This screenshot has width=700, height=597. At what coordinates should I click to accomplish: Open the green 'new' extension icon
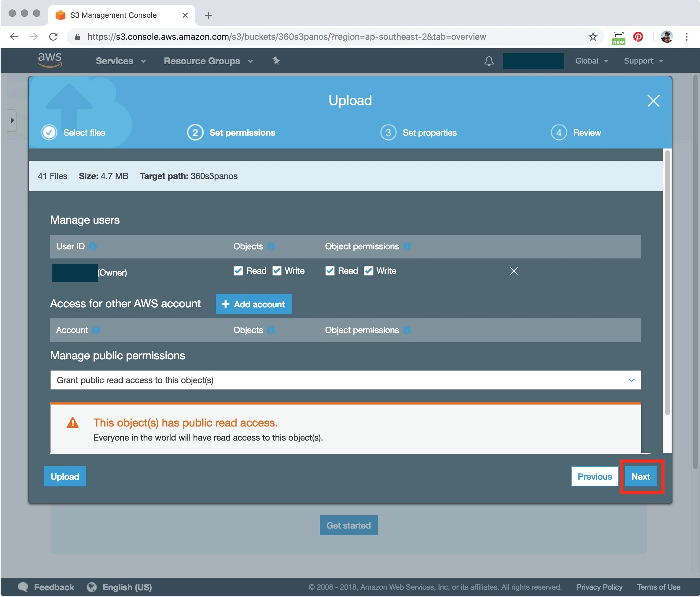click(619, 38)
